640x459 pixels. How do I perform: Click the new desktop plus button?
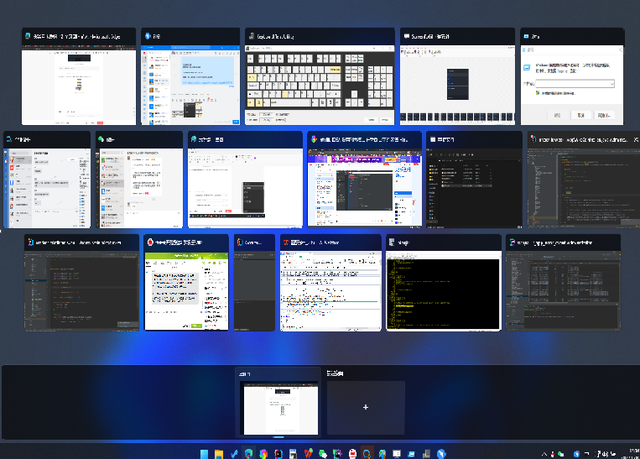(366, 407)
